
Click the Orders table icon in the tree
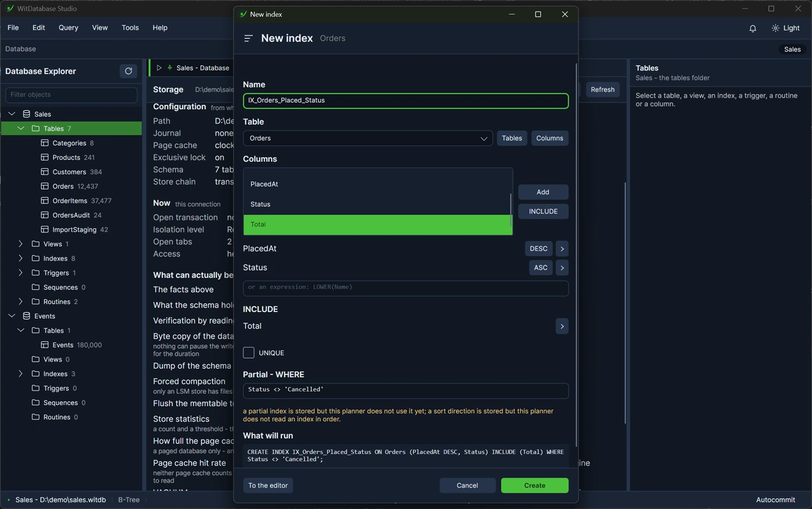click(45, 186)
